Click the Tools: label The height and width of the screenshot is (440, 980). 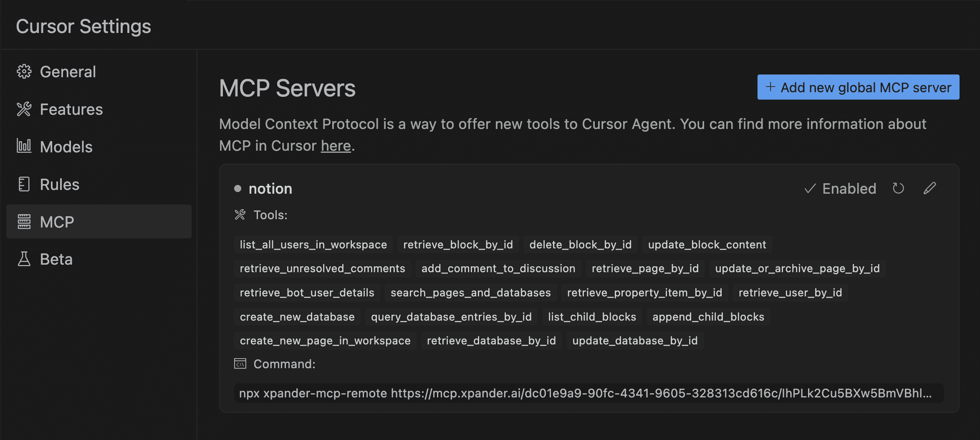270,215
